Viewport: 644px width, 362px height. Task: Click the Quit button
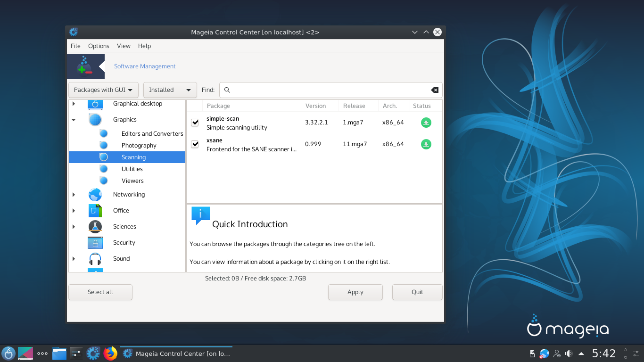click(417, 292)
